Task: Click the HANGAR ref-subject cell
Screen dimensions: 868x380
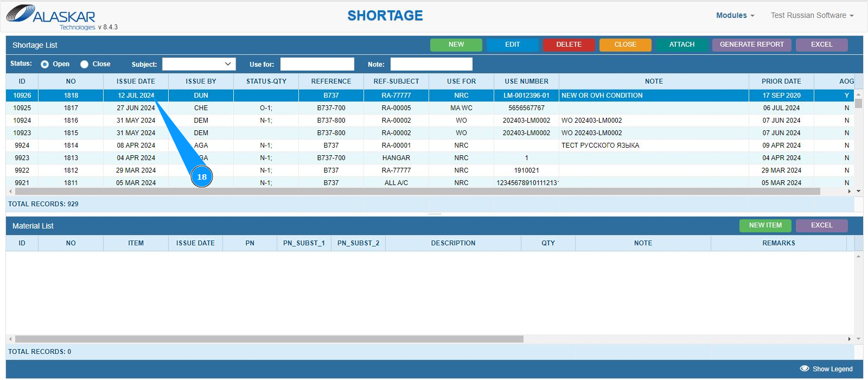Action: (396, 158)
